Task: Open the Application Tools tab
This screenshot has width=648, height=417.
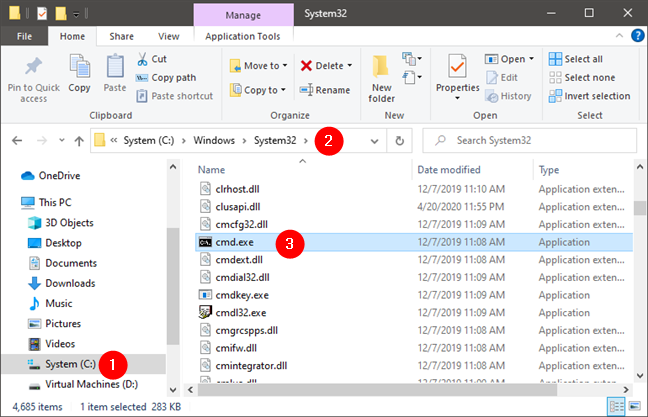Action: coord(243,36)
